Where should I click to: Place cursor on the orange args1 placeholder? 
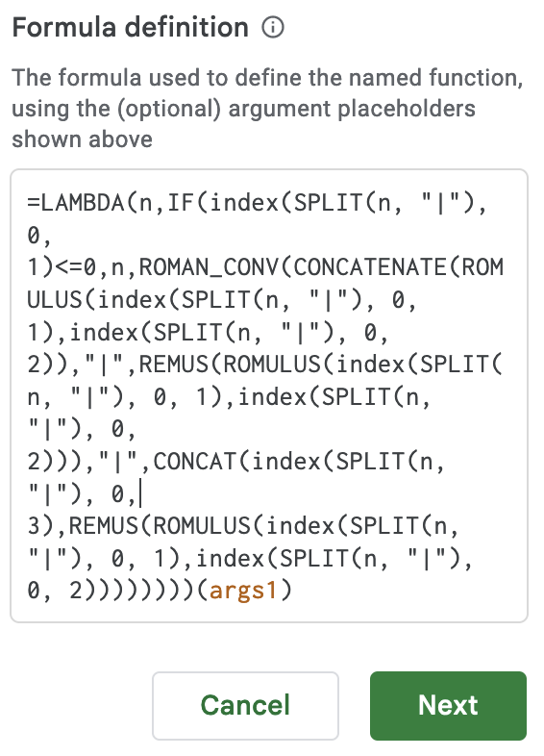tap(243, 591)
